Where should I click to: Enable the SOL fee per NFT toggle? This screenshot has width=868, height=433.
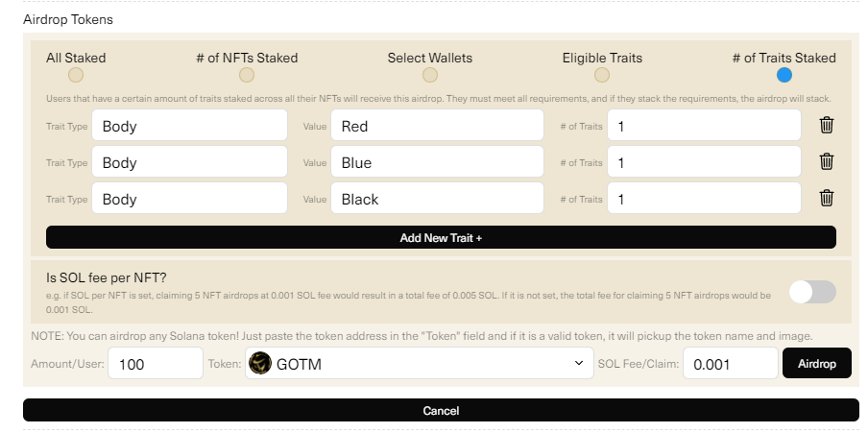812,292
